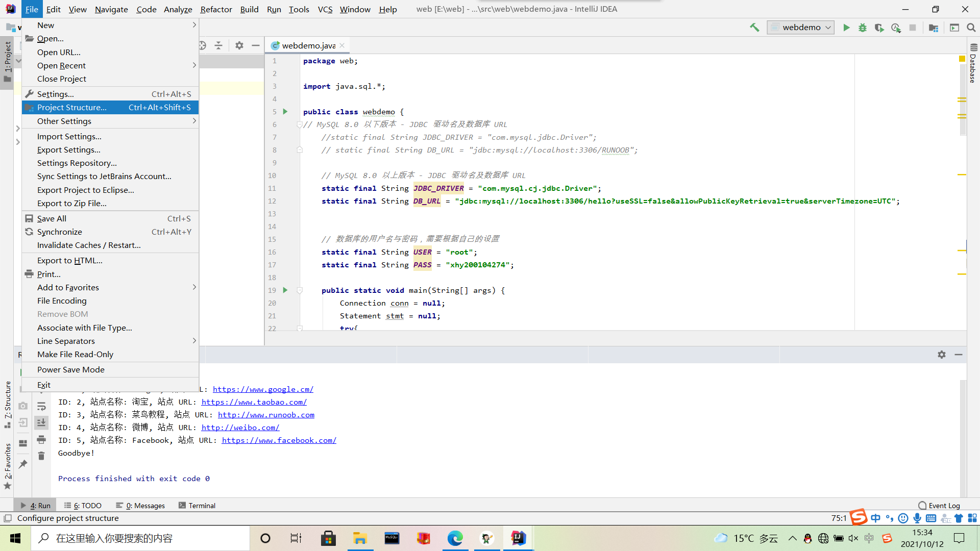Fold the comment block at line 6
Image resolution: width=980 pixels, height=551 pixels.
[x=300, y=124]
